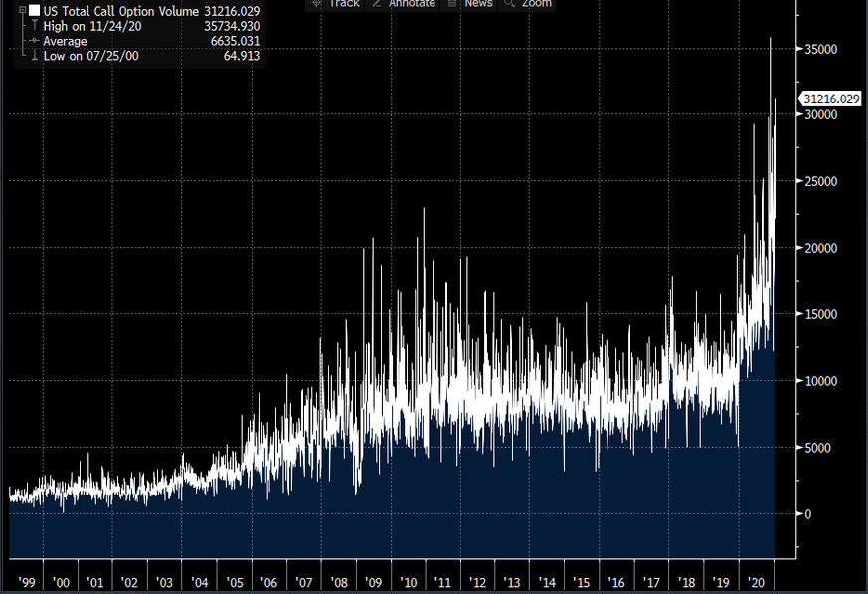Click the '09 year label on x-axis
Screen dimensions: 868x594
(x=373, y=583)
